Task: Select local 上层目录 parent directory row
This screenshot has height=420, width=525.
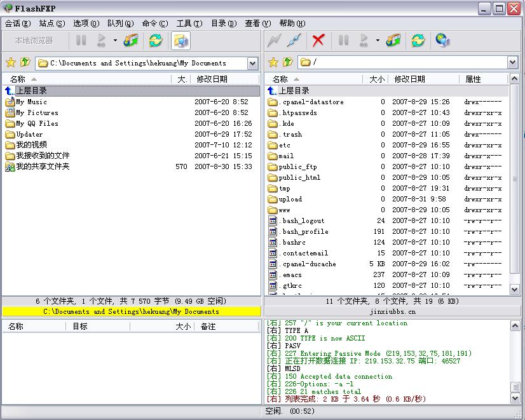Action: tap(132, 90)
